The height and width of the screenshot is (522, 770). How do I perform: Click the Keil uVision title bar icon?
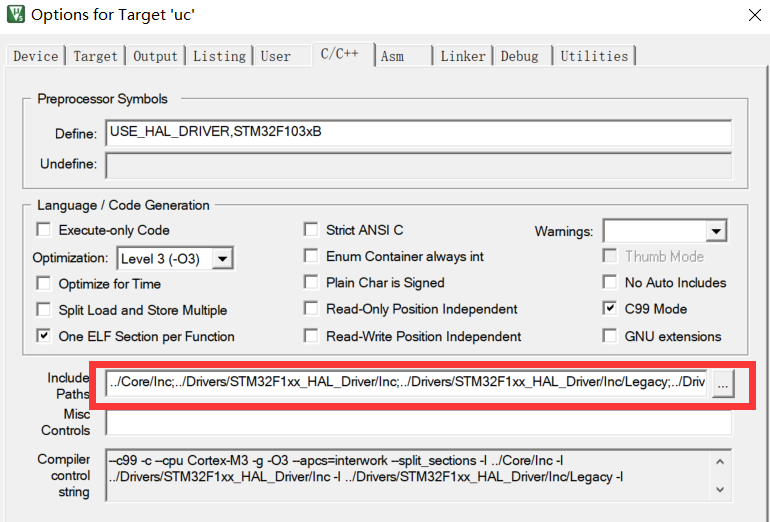(x=16, y=14)
